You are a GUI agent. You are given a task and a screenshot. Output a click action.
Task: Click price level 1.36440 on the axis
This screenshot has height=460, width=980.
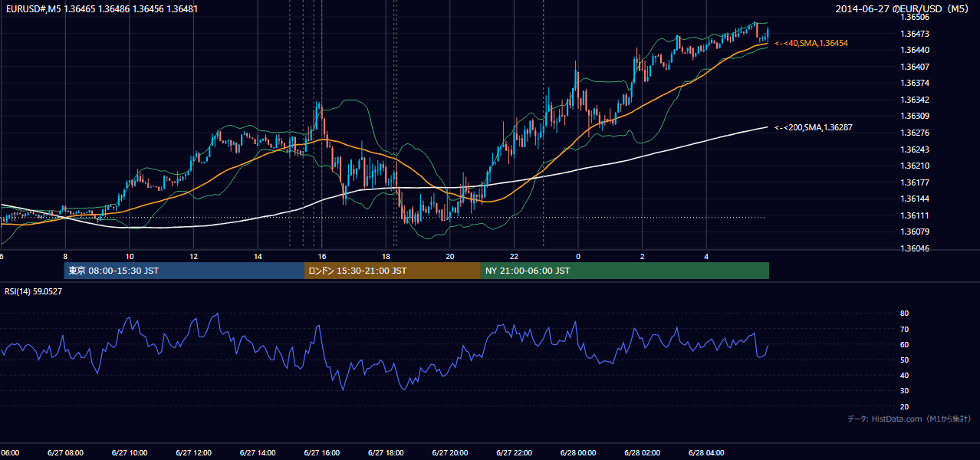click(x=915, y=50)
